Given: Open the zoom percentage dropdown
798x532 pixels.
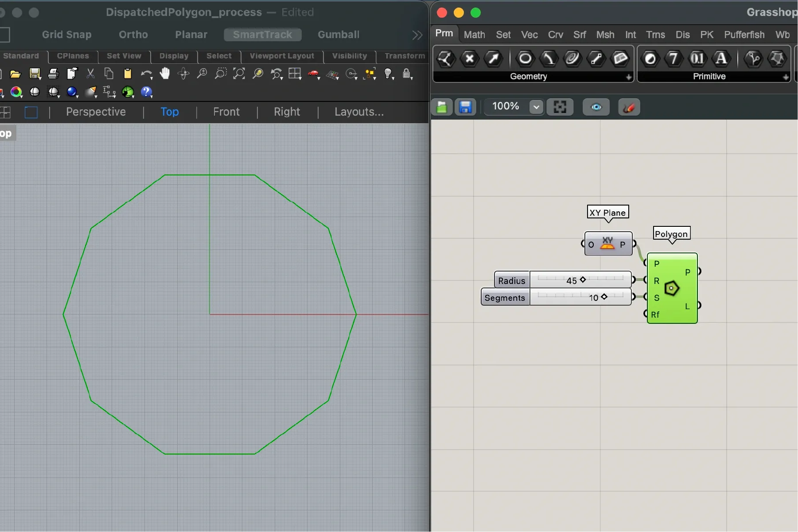Looking at the screenshot, I should [536, 107].
